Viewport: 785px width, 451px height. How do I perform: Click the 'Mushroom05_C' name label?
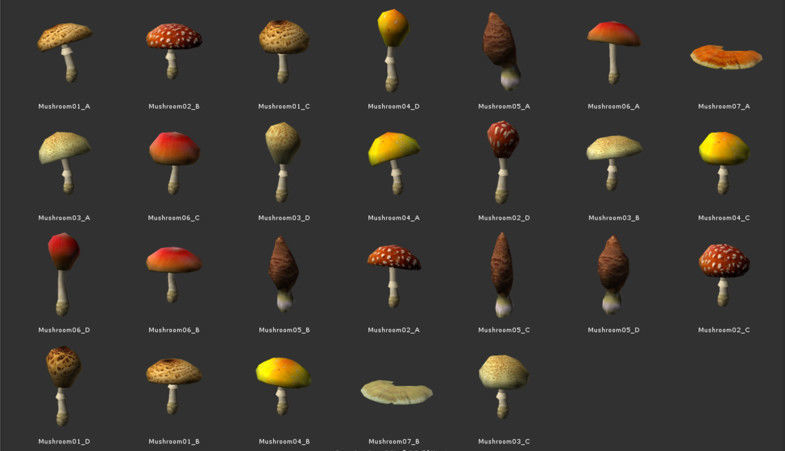[504, 330]
